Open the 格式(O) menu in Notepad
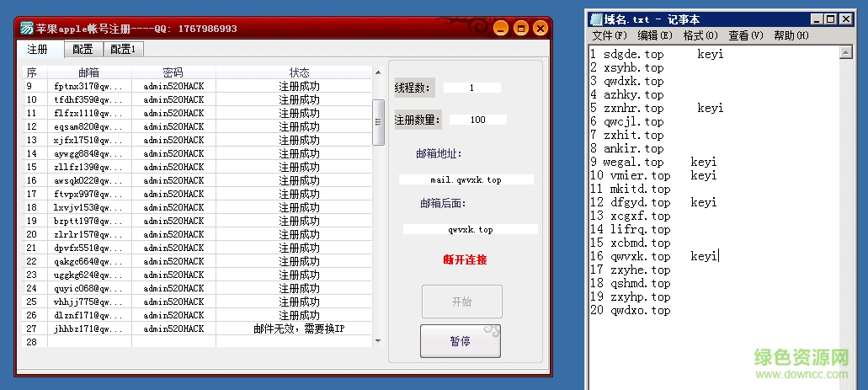 pyautogui.click(x=700, y=35)
